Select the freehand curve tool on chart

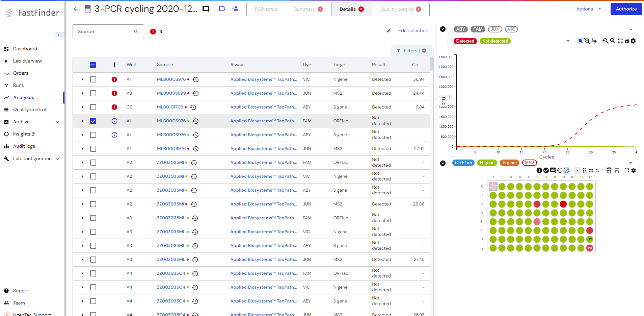594,41
